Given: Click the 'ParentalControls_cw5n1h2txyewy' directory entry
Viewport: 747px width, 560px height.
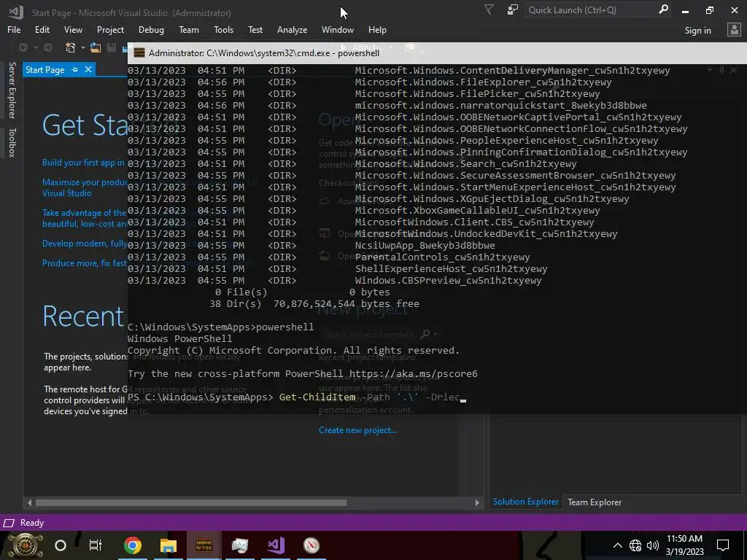Looking at the screenshot, I should 442,257.
